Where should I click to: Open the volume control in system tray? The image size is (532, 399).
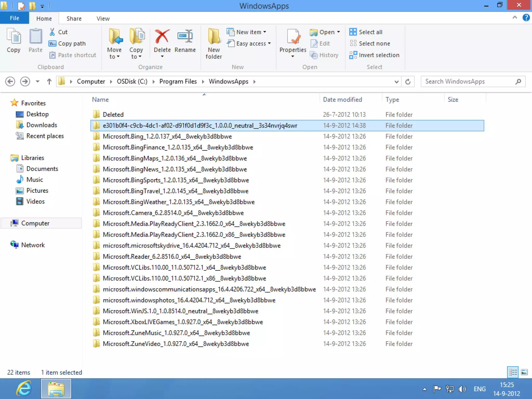(462, 389)
